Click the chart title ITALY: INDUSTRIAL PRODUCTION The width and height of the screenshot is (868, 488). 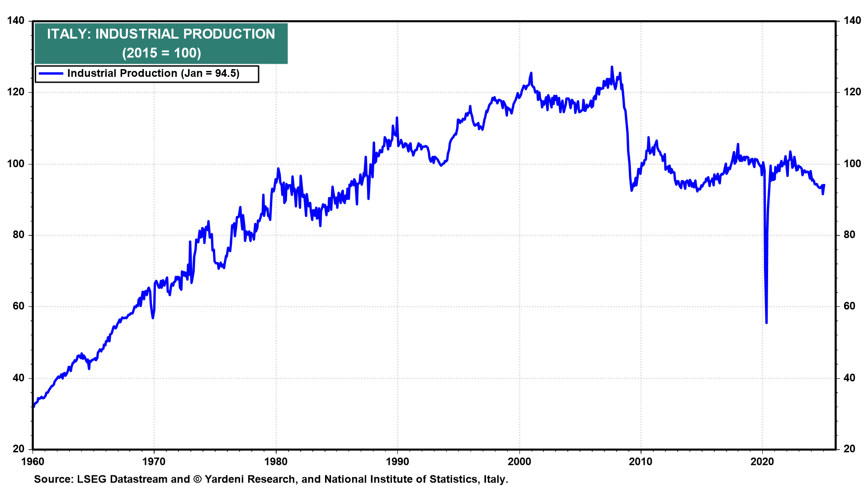(x=161, y=34)
